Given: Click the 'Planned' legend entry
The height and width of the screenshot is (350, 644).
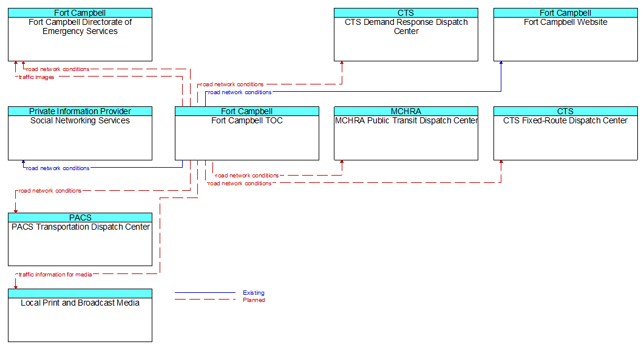Looking at the screenshot, I should [253, 300].
